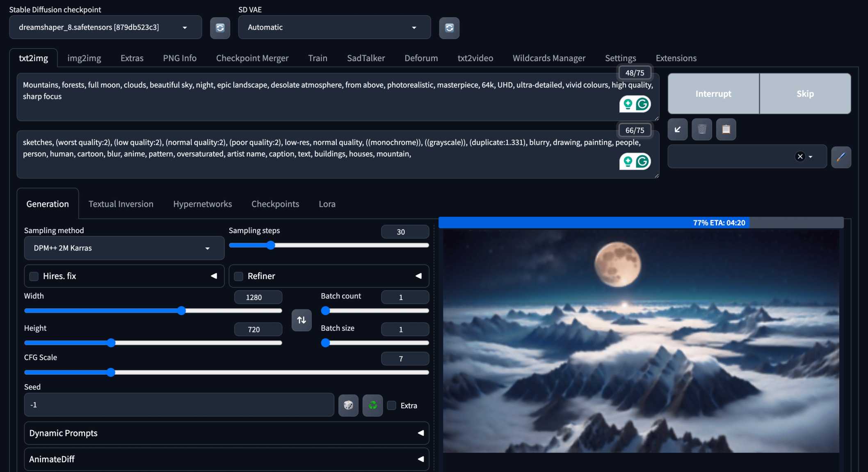The height and width of the screenshot is (472, 868).
Task: Enable the Refiner checkbox
Action: coord(239,276)
